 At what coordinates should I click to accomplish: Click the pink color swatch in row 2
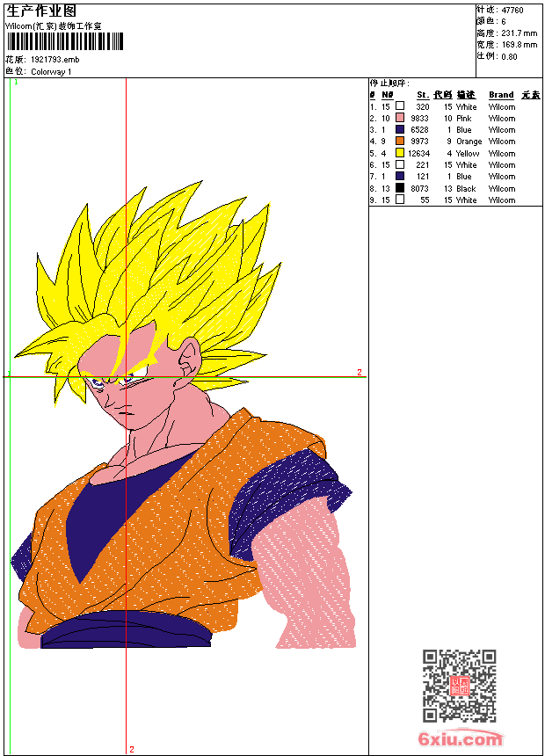pyautogui.click(x=400, y=117)
